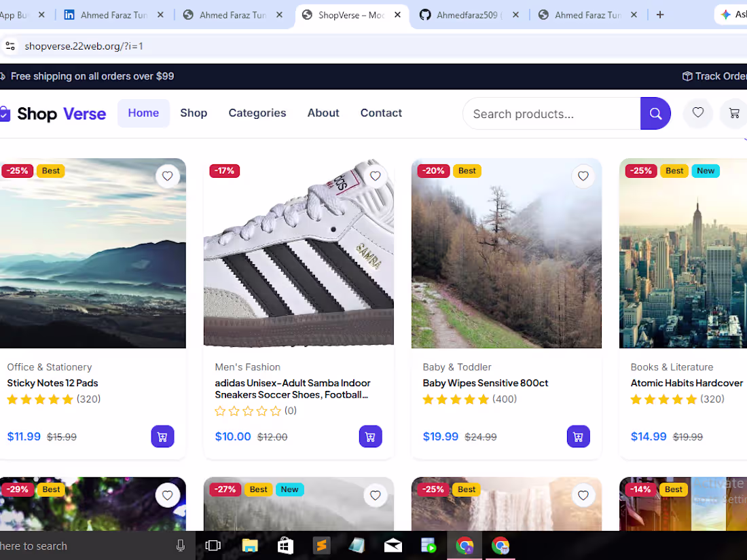Click the search magnifier button
Viewport: 747px width, 560px height.
click(655, 113)
